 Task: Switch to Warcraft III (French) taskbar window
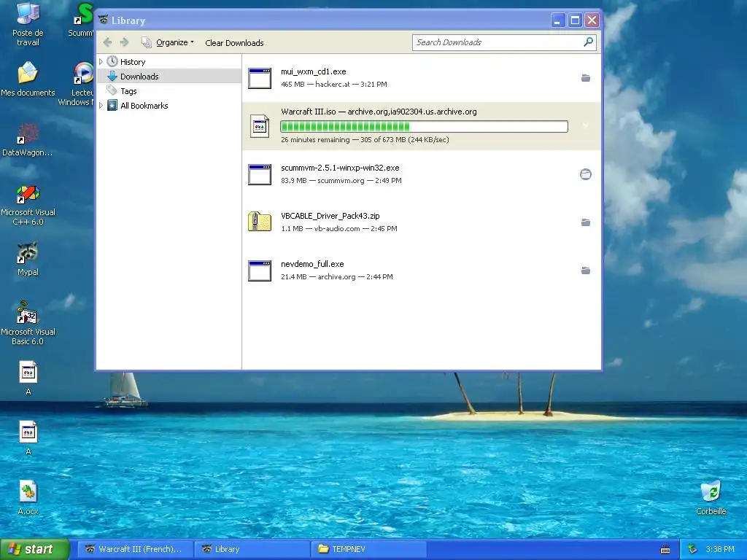(x=134, y=549)
